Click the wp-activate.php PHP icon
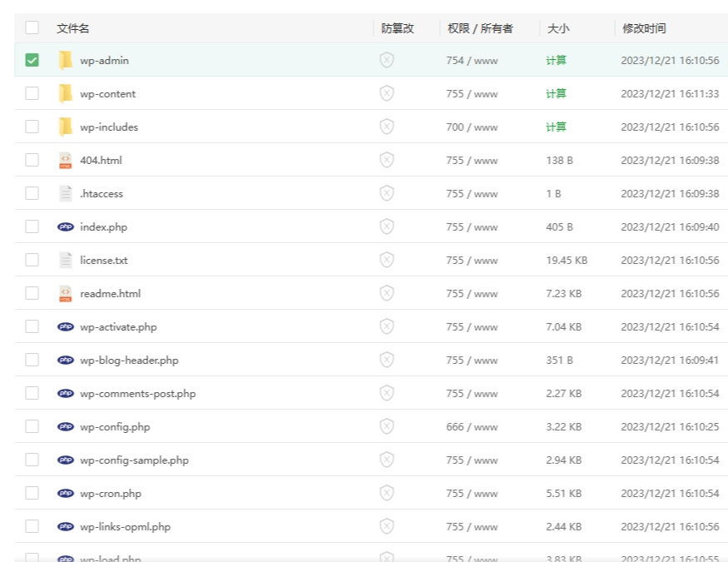 pyautogui.click(x=66, y=326)
